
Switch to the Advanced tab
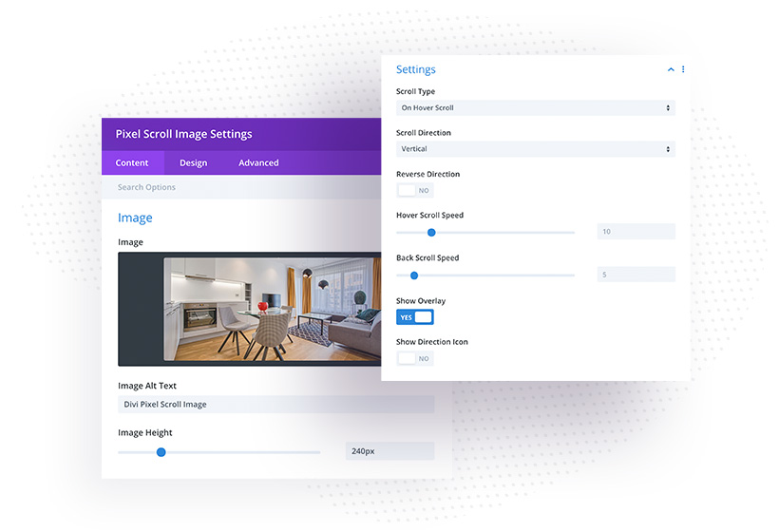click(x=258, y=163)
